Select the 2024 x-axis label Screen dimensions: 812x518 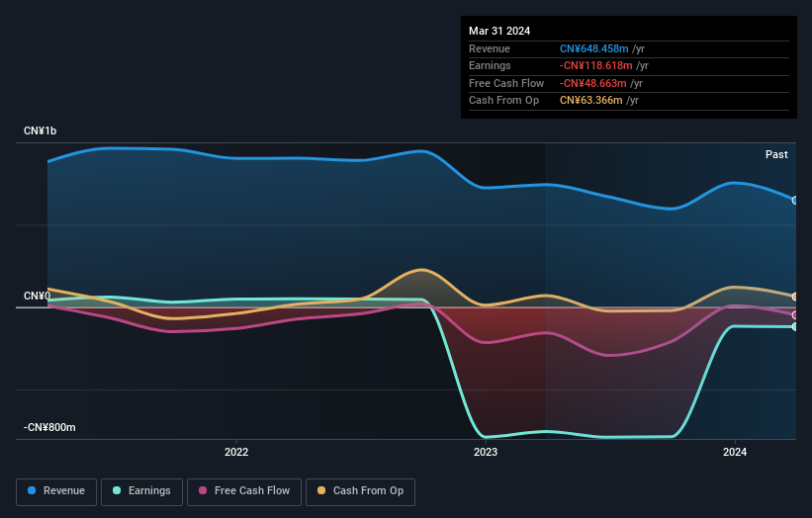734,452
